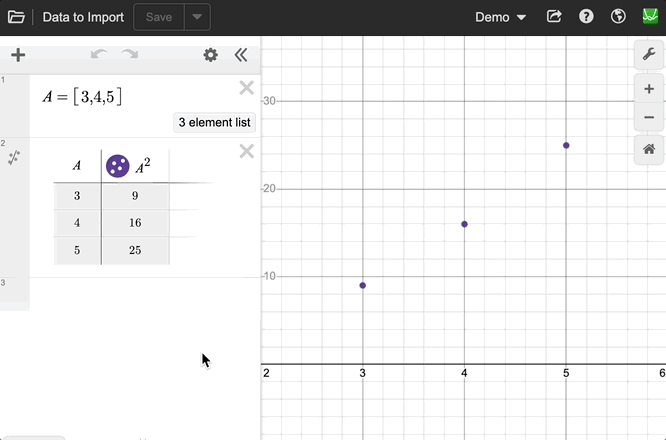Toggle visibility of the A² column points
666x440 pixels.
click(x=118, y=166)
